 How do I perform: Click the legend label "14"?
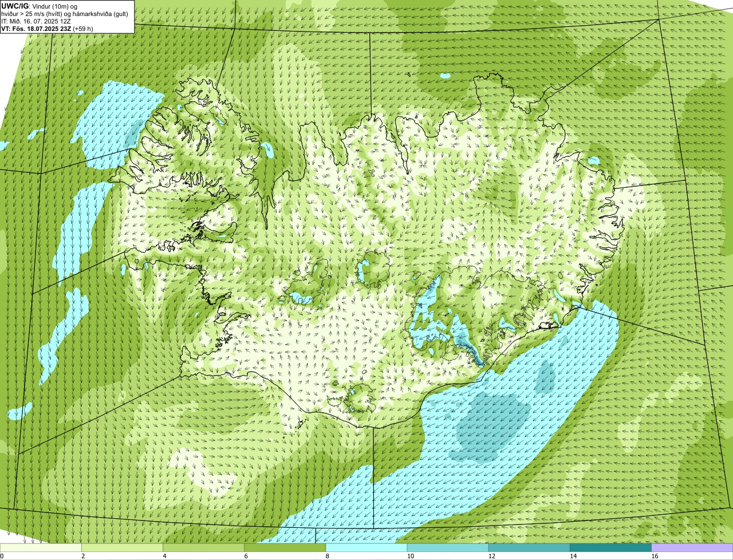point(573,556)
